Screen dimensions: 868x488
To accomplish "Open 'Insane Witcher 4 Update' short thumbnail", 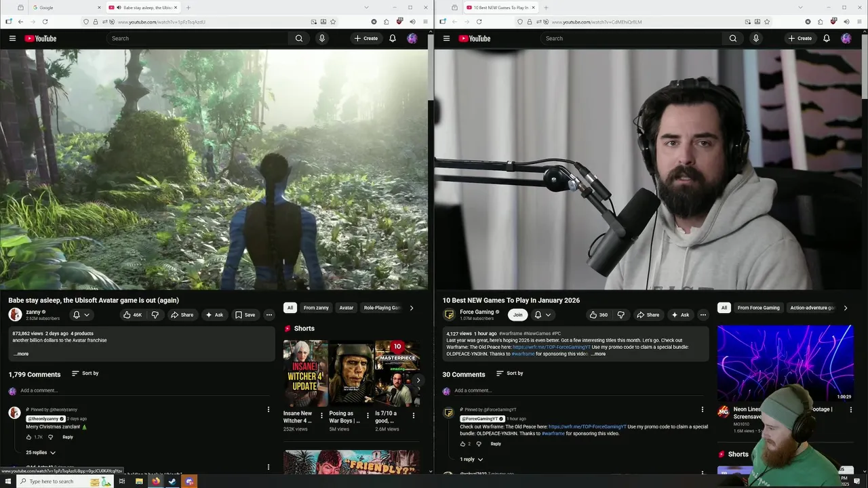I will pyautogui.click(x=305, y=373).
